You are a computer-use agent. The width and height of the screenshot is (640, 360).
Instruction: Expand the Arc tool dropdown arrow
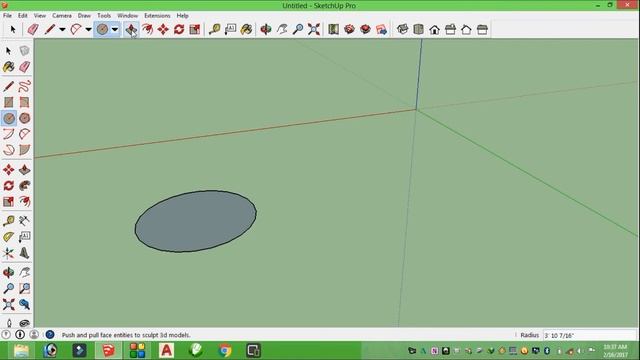(x=88, y=29)
